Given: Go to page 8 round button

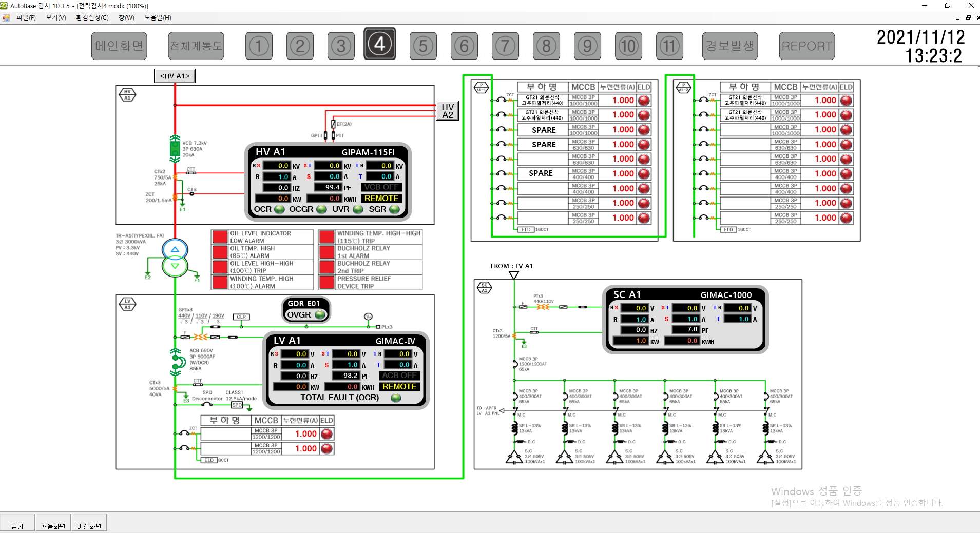Looking at the screenshot, I should click(546, 46).
